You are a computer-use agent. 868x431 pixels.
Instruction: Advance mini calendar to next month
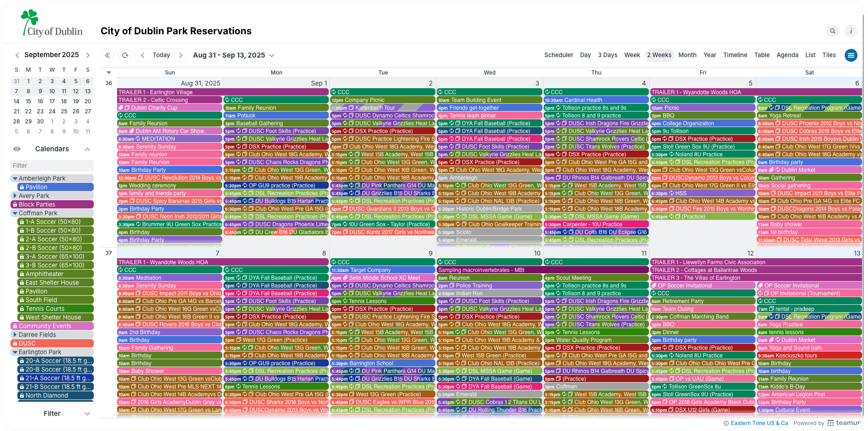[x=88, y=55]
